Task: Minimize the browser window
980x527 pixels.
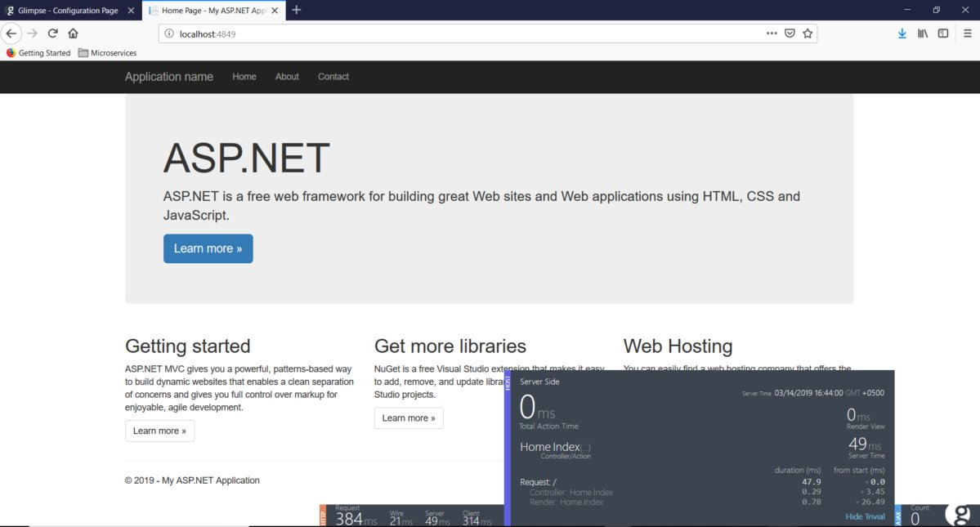Action: click(907, 10)
